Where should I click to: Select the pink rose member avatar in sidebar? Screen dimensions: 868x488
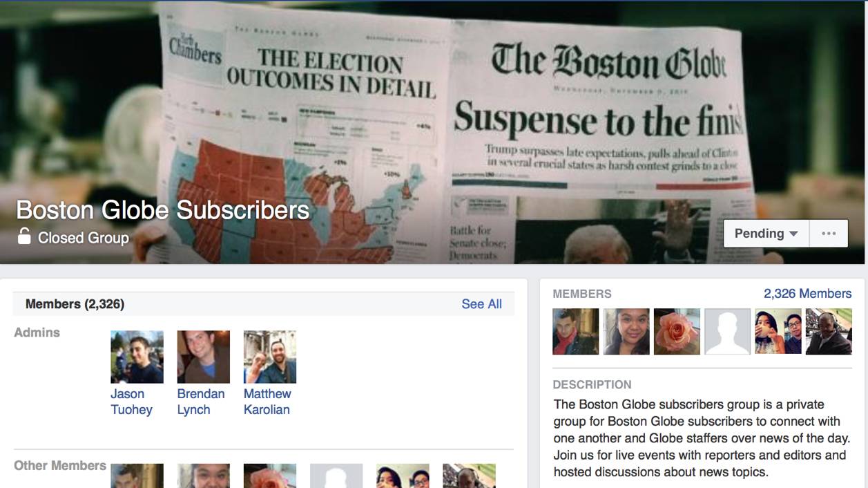point(677,332)
